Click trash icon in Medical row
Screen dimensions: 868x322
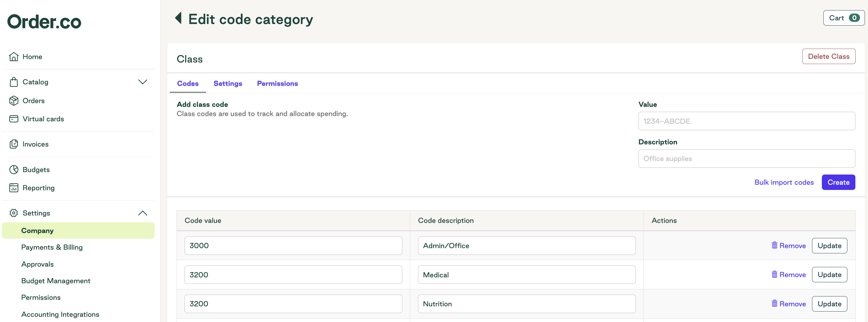(774, 274)
